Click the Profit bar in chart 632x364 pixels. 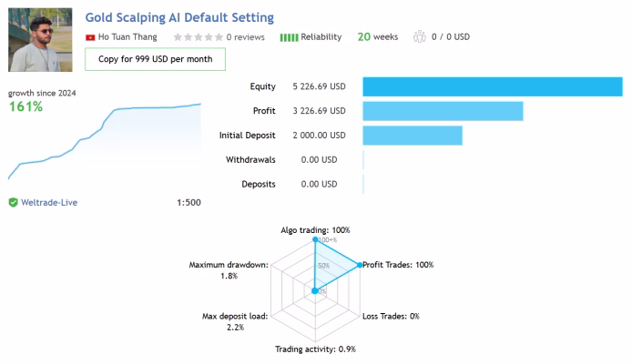[443, 111]
